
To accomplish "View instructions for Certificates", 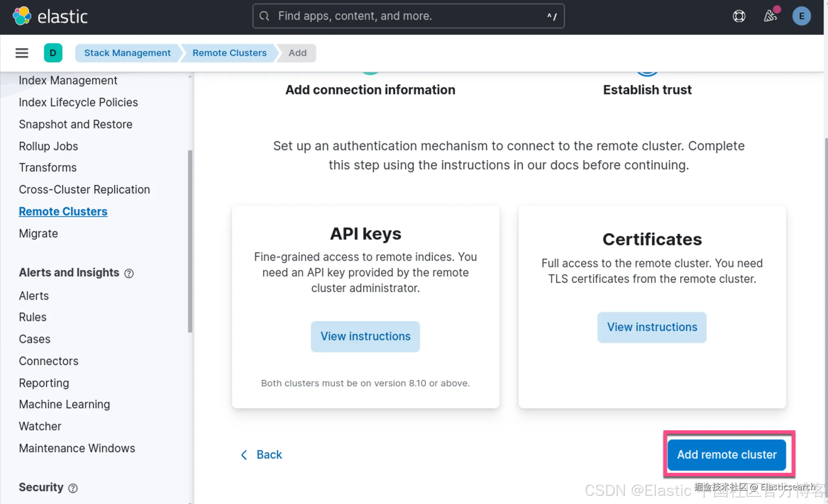I will tap(652, 327).
